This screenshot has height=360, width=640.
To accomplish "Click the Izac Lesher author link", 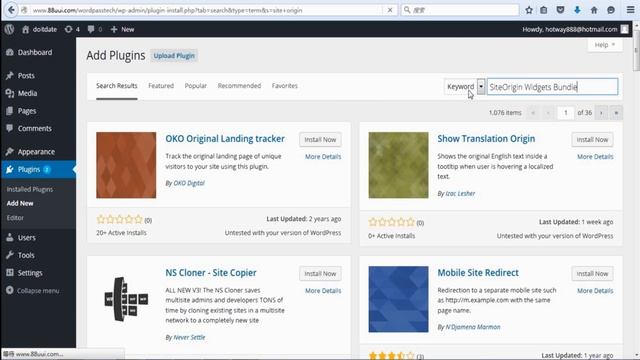I will pyautogui.click(x=460, y=193).
